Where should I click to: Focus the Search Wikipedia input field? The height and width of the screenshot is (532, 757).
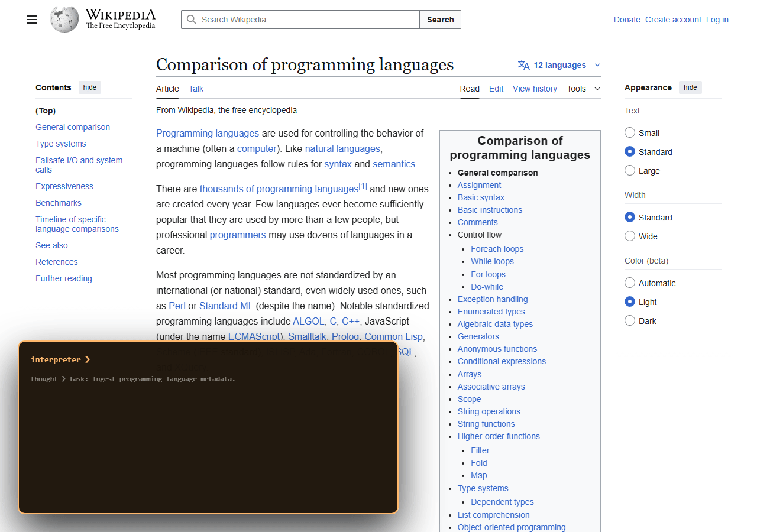(x=300, y=20)
